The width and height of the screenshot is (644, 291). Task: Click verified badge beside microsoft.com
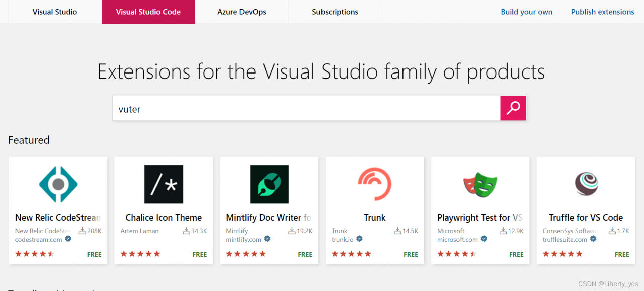coord(484,239)
